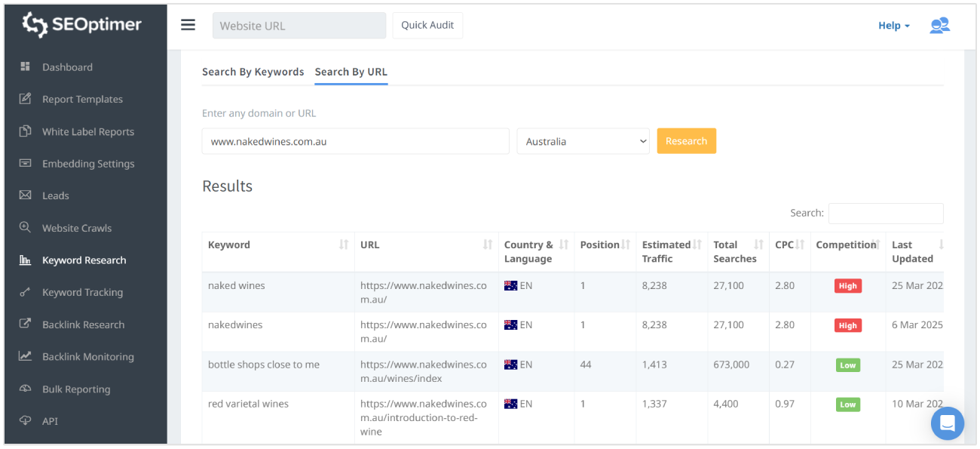Image resolution: width=980 pixels, height=449 pixels.
Task: Open Backlink Monitoring chart icon
Action: (25, 356)
